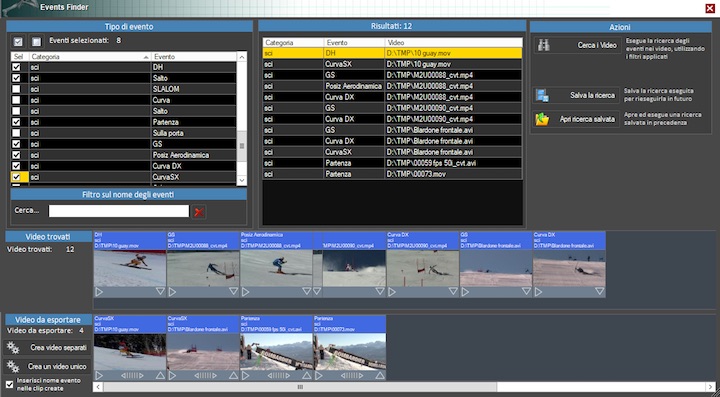
Task: Click the export strip scrollbar right arrow
Action: [x=710, y=387]
